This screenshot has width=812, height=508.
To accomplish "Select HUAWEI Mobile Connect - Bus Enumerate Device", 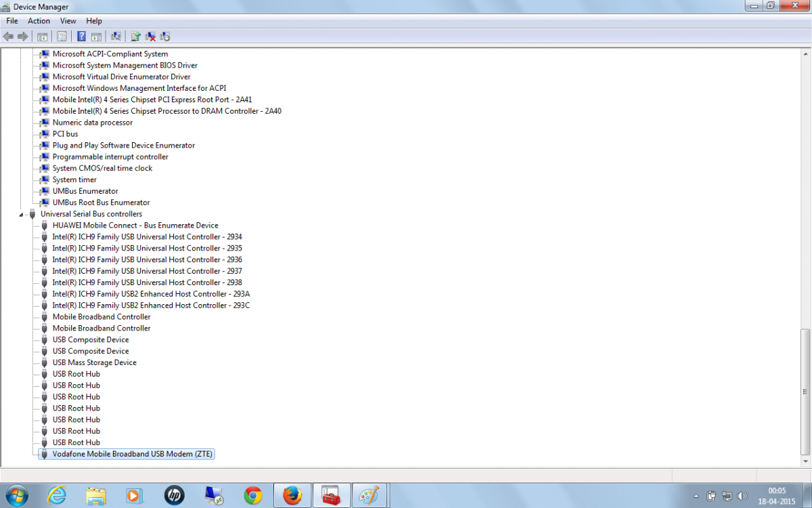I will 135,226.
